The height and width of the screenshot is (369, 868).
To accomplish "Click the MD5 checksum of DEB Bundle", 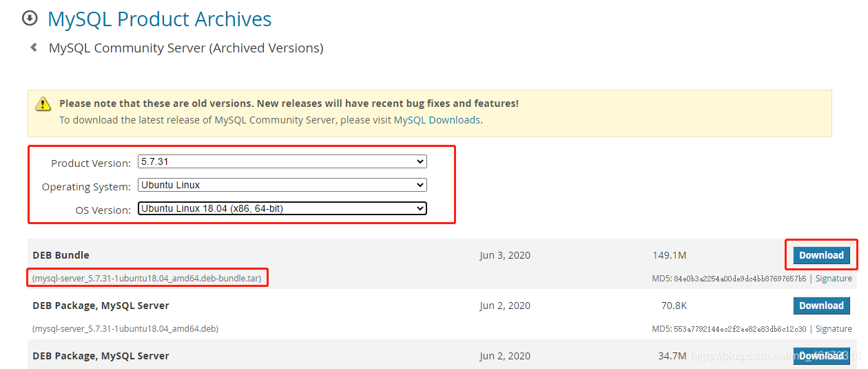I will click(x=740, y=279).
